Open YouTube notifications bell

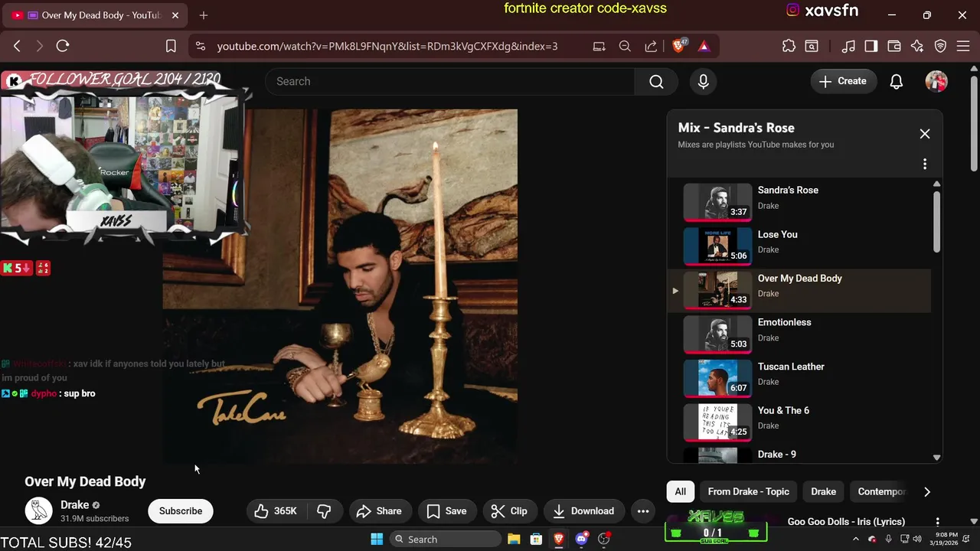897,81
